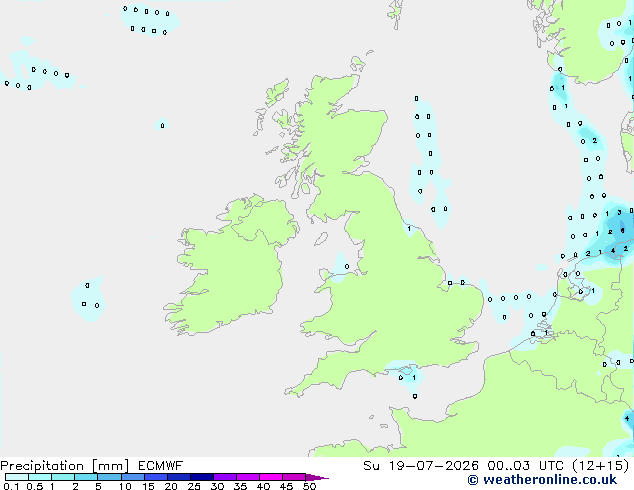Screen dimensions: 634x490
Task: Click the '0.5' legend scale label
Action: [x=35, y=486]
